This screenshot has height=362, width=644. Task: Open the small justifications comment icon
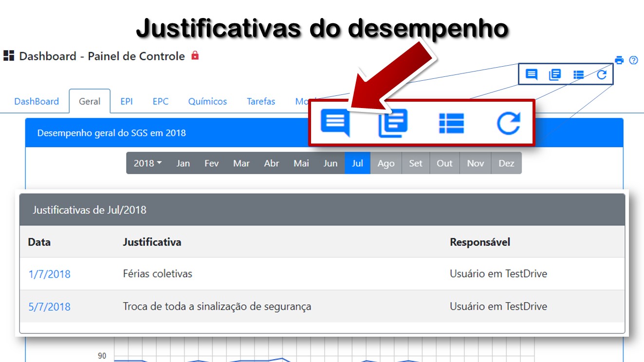click(x=532, y=74)
